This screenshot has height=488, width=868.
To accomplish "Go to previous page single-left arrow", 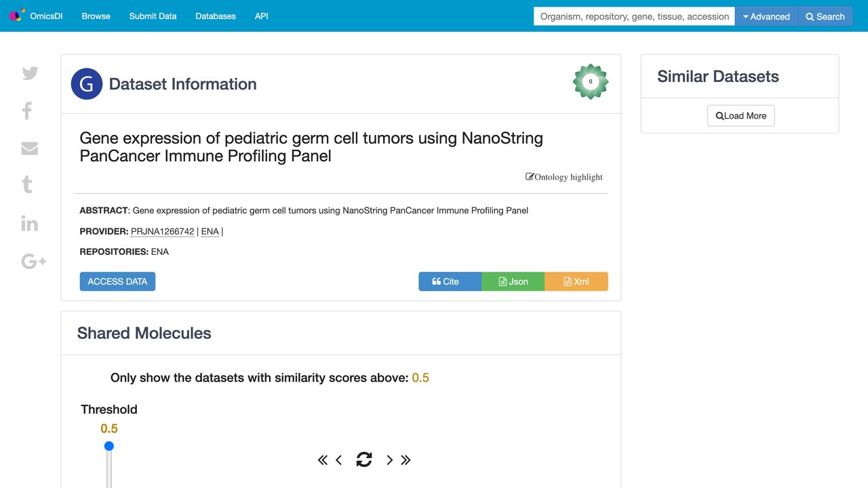I will 339,460.
